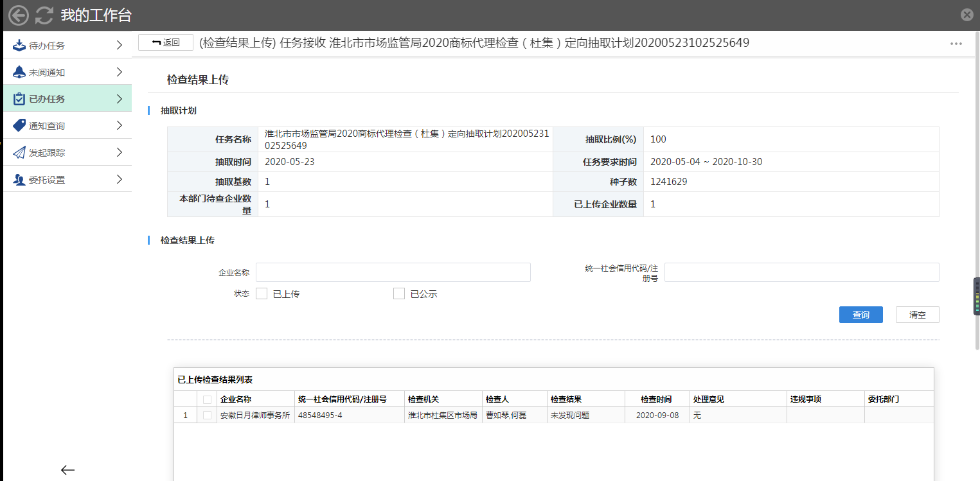The image size is (980, 481).
Task: Close the workbench with the X icon
Action: tap(967, 15)
